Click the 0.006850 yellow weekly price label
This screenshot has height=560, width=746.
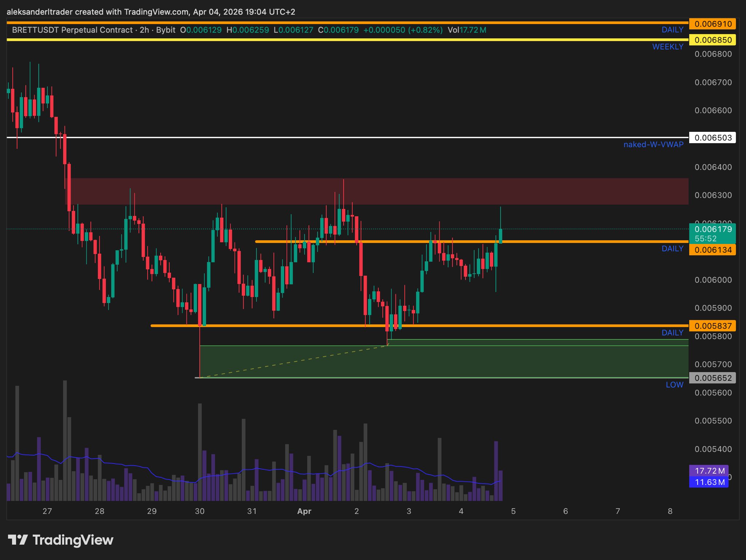[x=712, y=40]
